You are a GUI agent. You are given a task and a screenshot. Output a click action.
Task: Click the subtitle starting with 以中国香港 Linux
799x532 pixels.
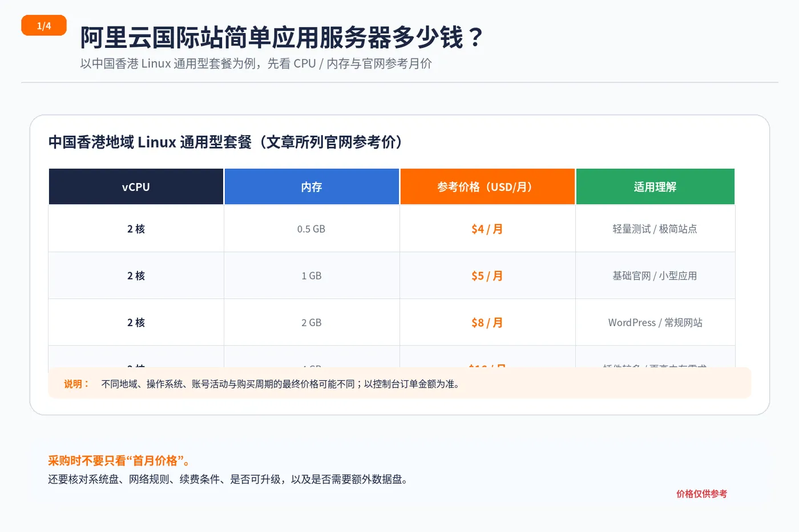(256, 64)
